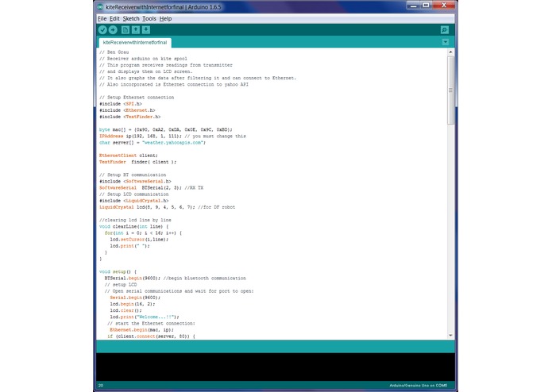The width and height of the screenshot is (552, 392).
Task: Click the Upload arrow button
Action: [x=113, y=30]
